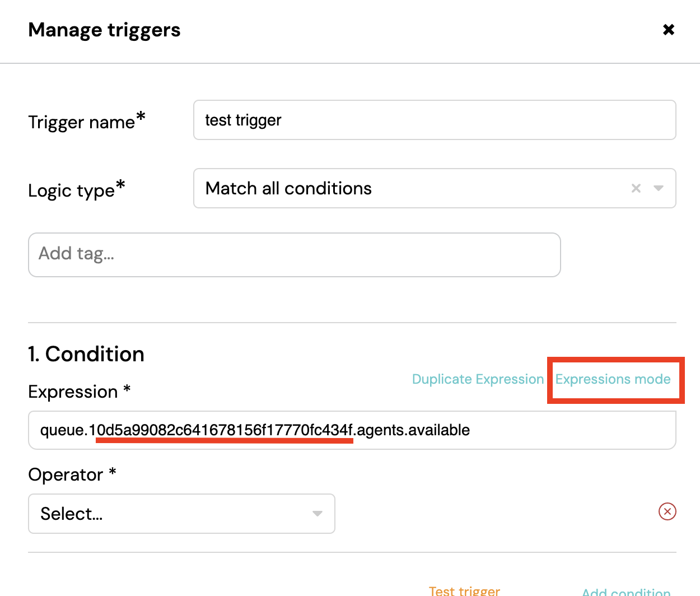Select the Match all conditions value text

288,188
